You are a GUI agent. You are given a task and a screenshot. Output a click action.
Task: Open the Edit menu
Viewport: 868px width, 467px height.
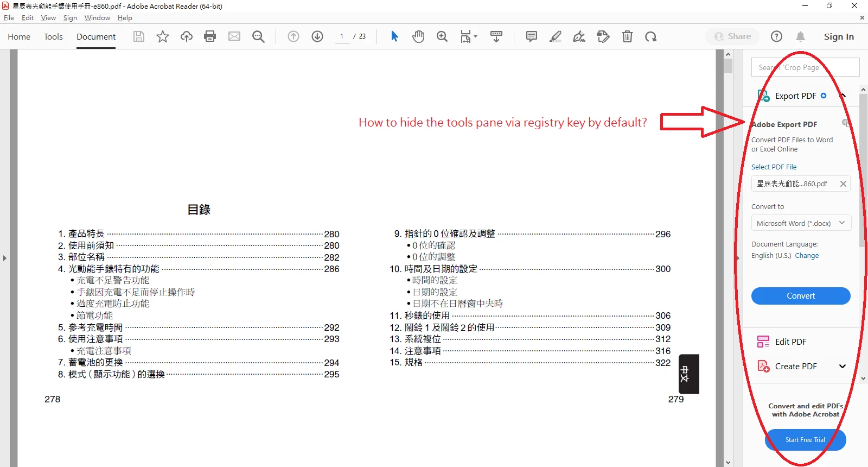click(28, 17)
